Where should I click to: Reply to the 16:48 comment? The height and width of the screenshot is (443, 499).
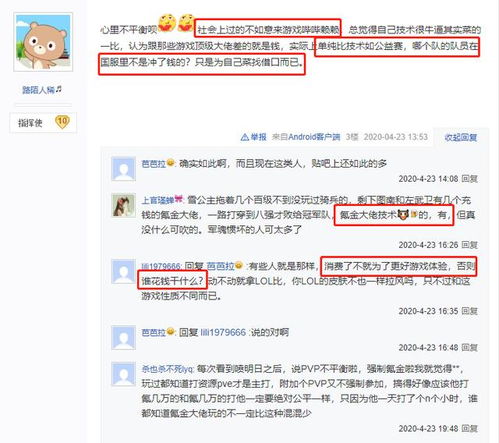pos(469,348)
